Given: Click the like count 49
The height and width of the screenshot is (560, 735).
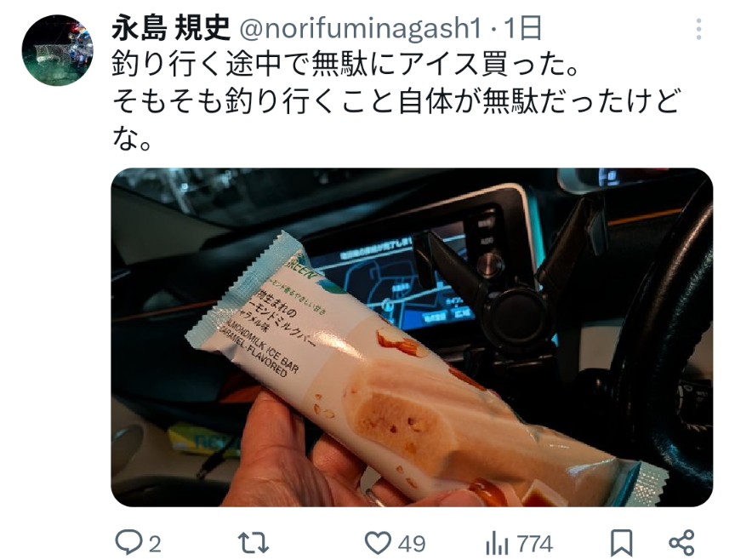Looking at the screenshot, I should [x=412, y=545].
